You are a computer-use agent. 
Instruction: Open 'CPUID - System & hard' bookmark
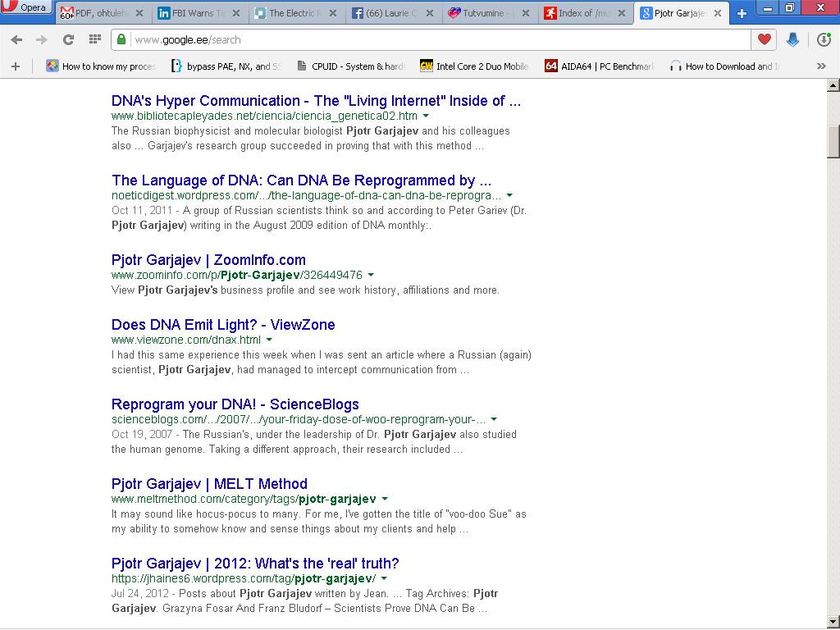tap(351, 66)
